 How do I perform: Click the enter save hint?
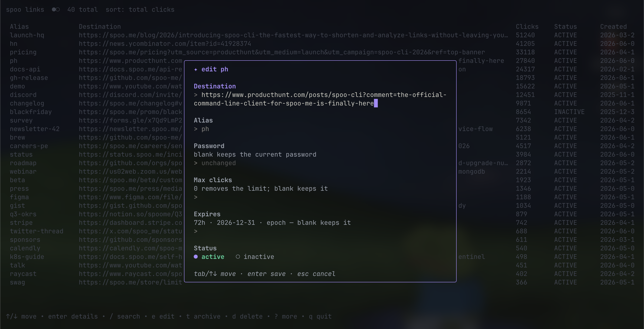[266, 274]
